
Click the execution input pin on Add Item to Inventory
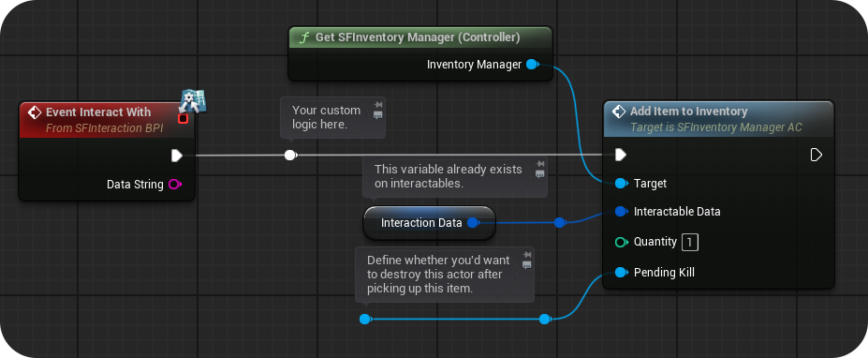click(621, 156)
